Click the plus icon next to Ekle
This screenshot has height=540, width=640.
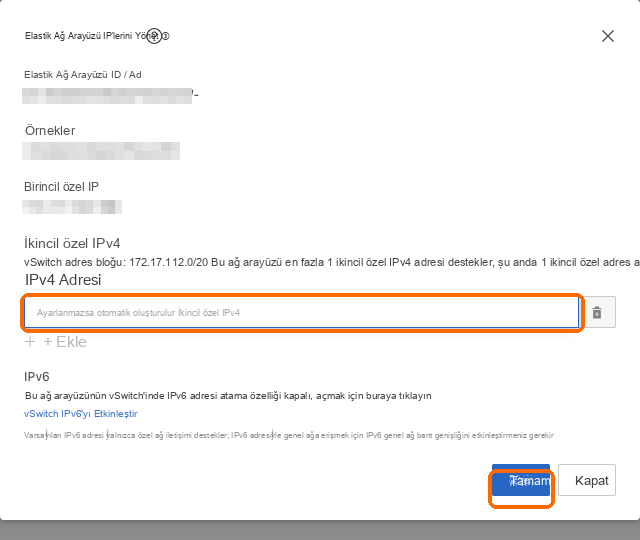[30, 342]
